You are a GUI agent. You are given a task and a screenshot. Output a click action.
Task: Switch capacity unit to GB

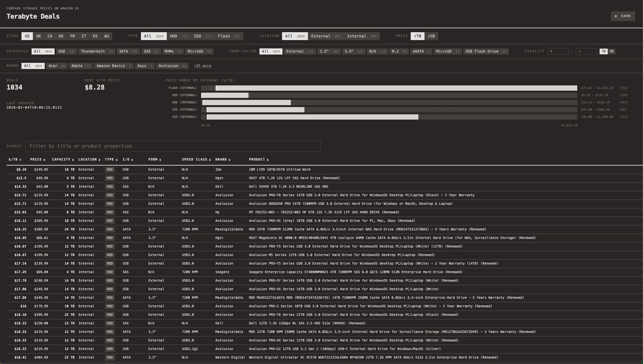pos(611,51)
